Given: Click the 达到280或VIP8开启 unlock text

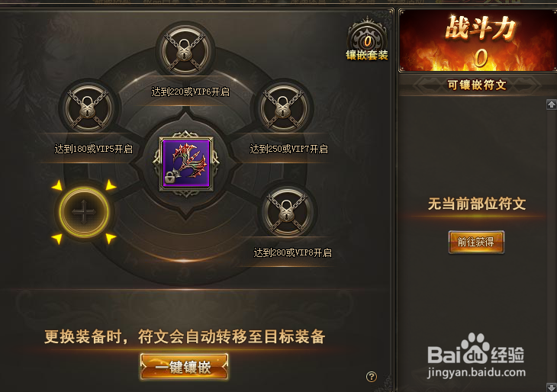Looking at the screenshot, I should (293, 252).
